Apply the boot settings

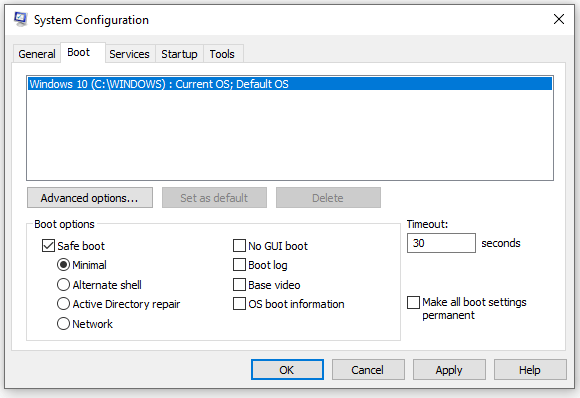449,370
